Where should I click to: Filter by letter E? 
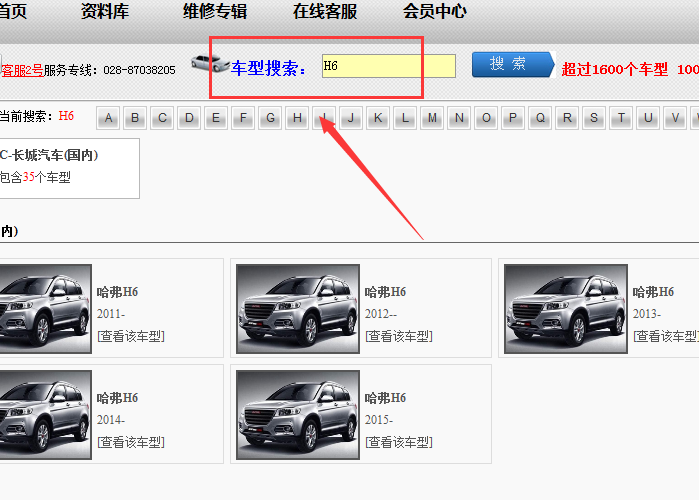click(x=216, y=118)
